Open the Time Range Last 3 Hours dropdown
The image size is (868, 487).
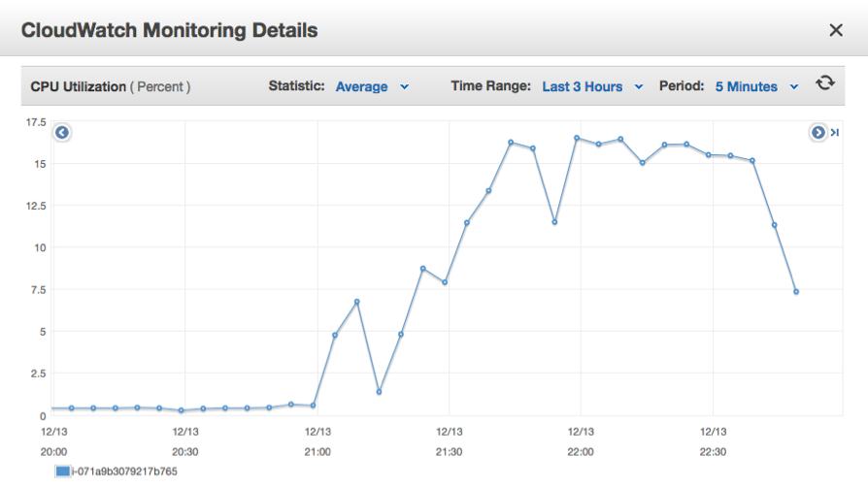click(592, 87)
